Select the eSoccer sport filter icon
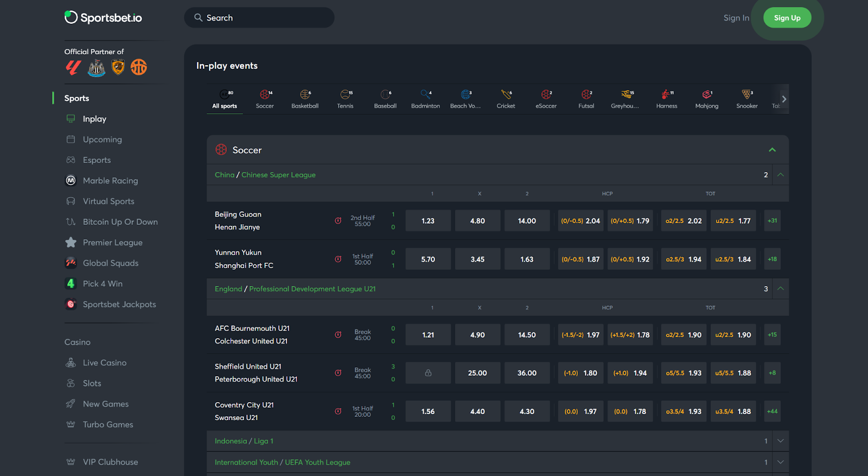Viewport: 868px width, 476px height. [546, 94]
